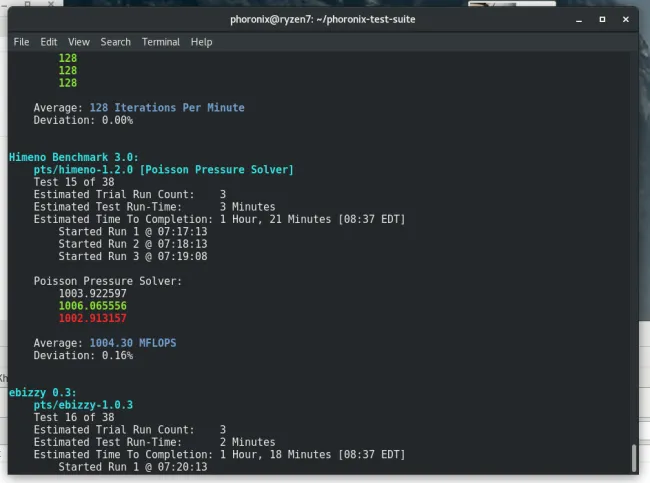Click the terminal vertical scrollbar thumb
This screenshot has height=483, width=650.
[x=634, y=457]
